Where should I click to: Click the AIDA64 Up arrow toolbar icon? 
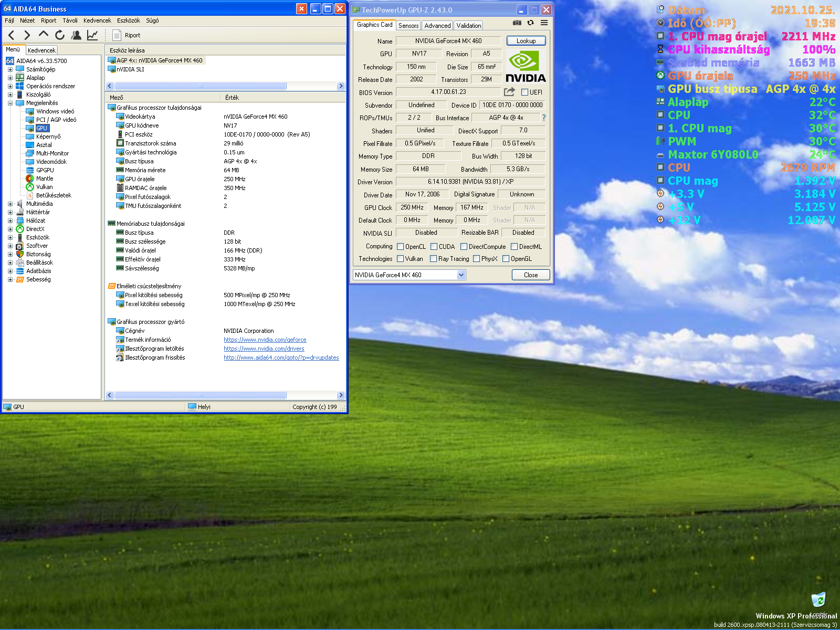[44, 35]
